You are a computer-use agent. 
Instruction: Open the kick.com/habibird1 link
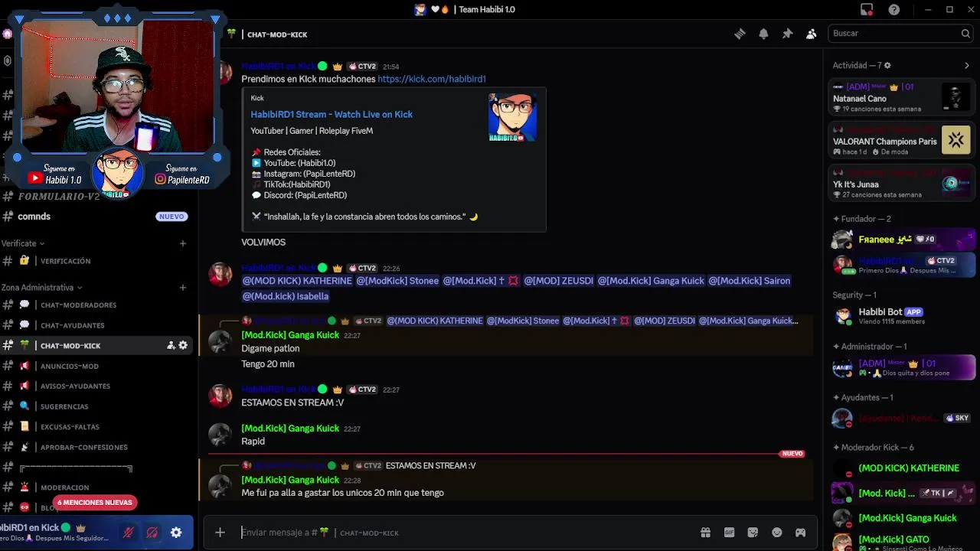click(x=432, y=79)
